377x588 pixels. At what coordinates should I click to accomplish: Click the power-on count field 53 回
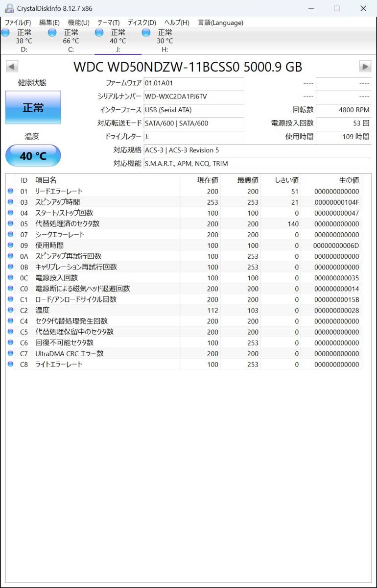(344, 123)
